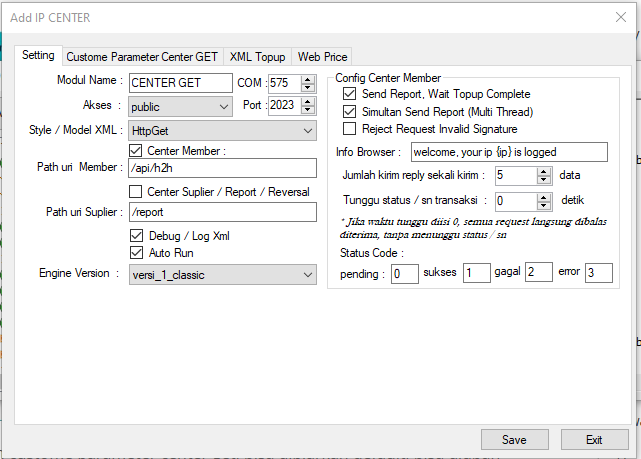Decrease Tunggu status transaksi value

[544, 205]
